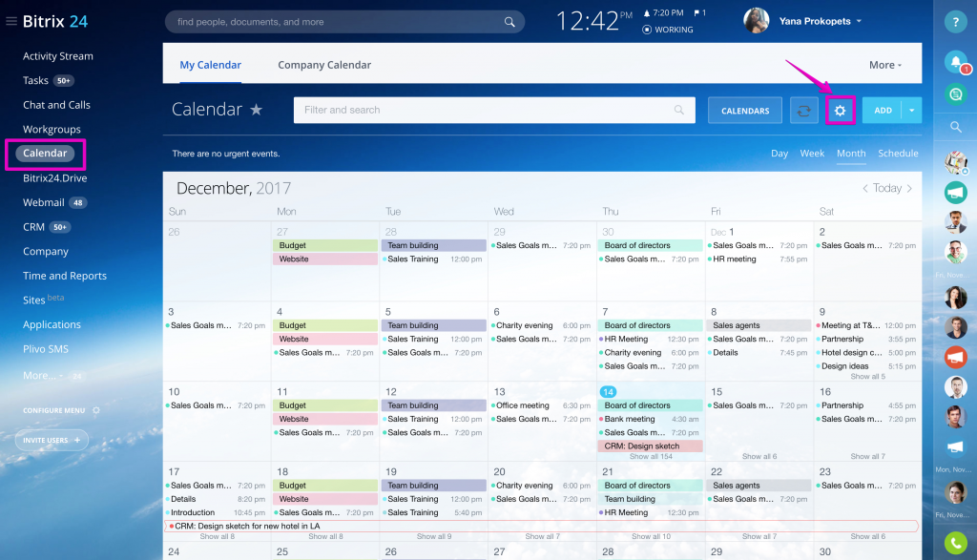Open the red CRM: Design sketch event on 14th

pos(651,446)
